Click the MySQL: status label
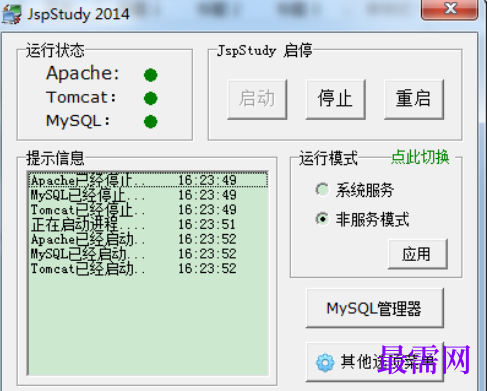489x391 pixels. click(78, 121)
